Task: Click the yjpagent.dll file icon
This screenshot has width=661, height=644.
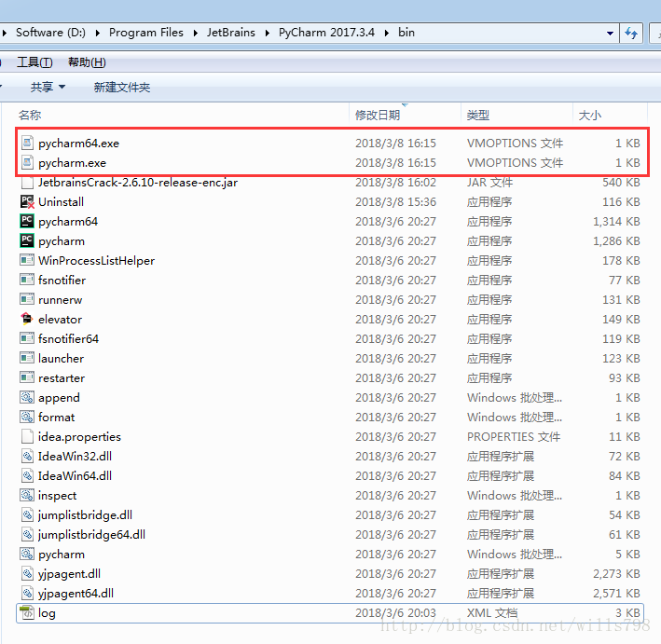Action: point(27,573)
